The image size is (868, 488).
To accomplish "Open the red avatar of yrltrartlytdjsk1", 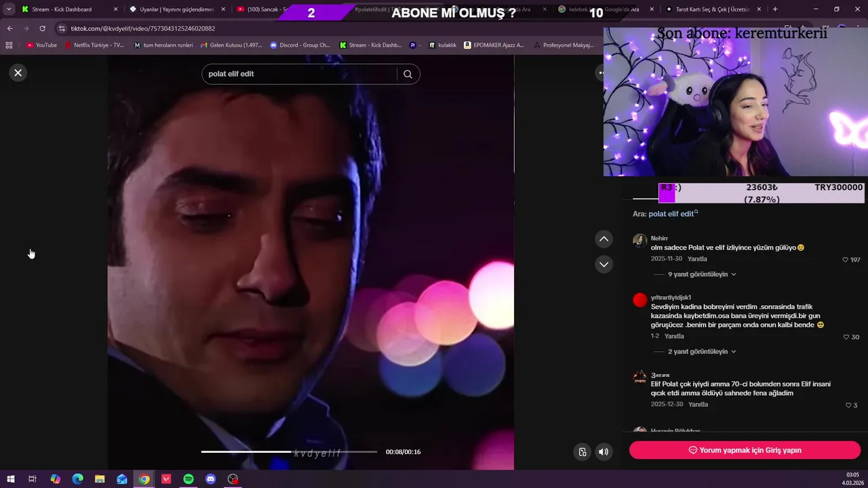I will tap(639, 300).
